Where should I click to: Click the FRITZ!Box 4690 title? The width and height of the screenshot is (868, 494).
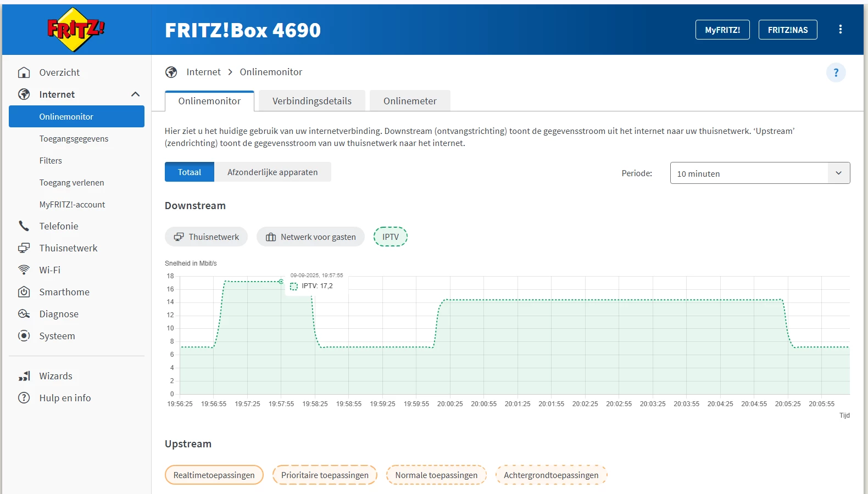243,30
